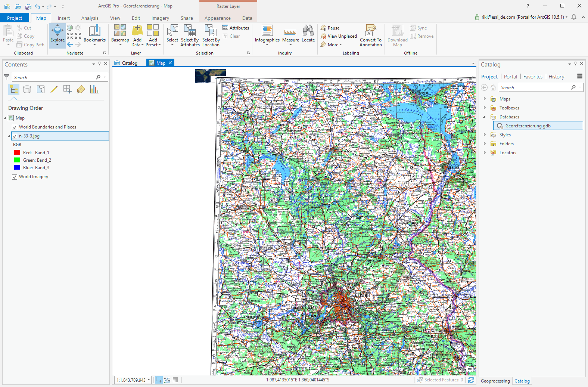The width and height of the screenshot is (588, 387).
Task: Open the Attributes pane
Action: (x=236, y=28)
